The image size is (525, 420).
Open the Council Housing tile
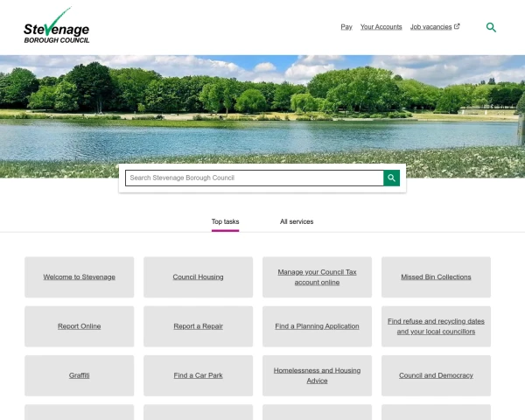(198, 277)
